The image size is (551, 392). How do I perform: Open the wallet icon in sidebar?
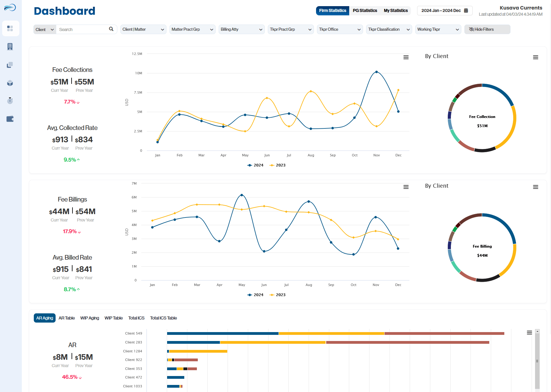click(10, 119)
